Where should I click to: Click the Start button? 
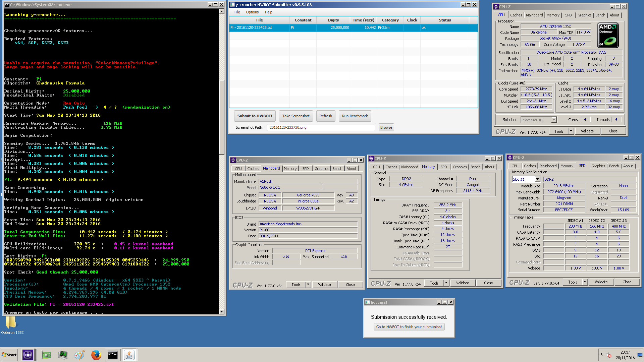[x=9, y=355]
